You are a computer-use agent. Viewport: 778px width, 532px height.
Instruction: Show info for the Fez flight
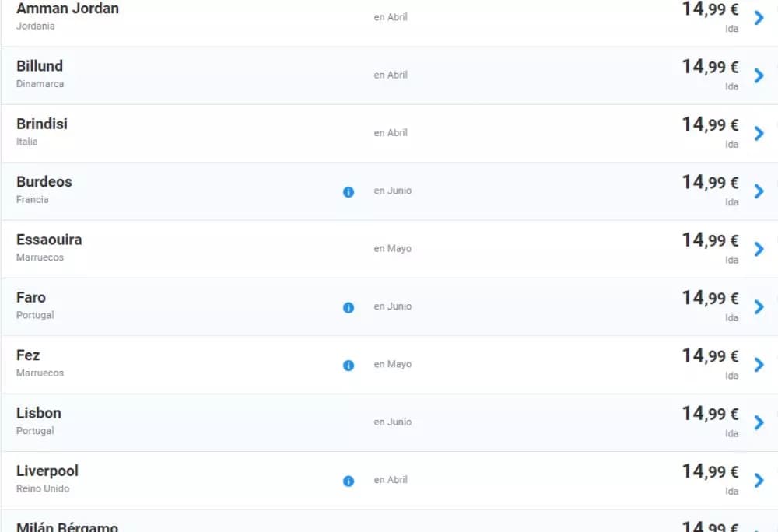tap(349, 365)
